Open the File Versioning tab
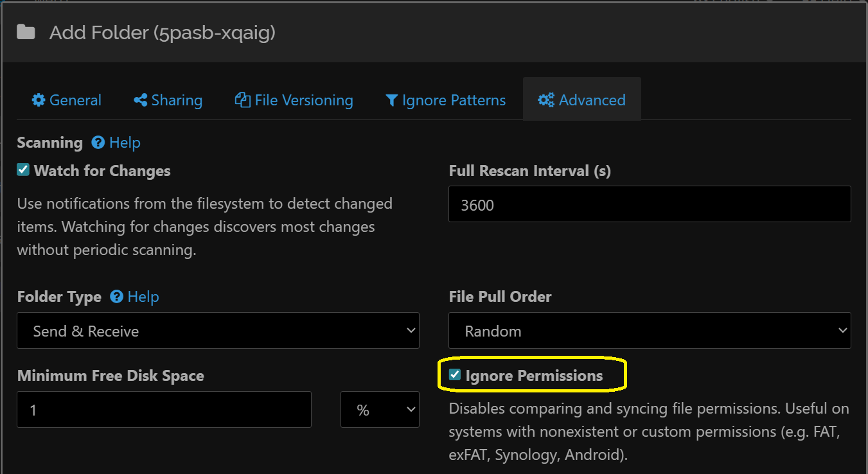Viewport: 868px width, 474px height. tap(294, 100)
